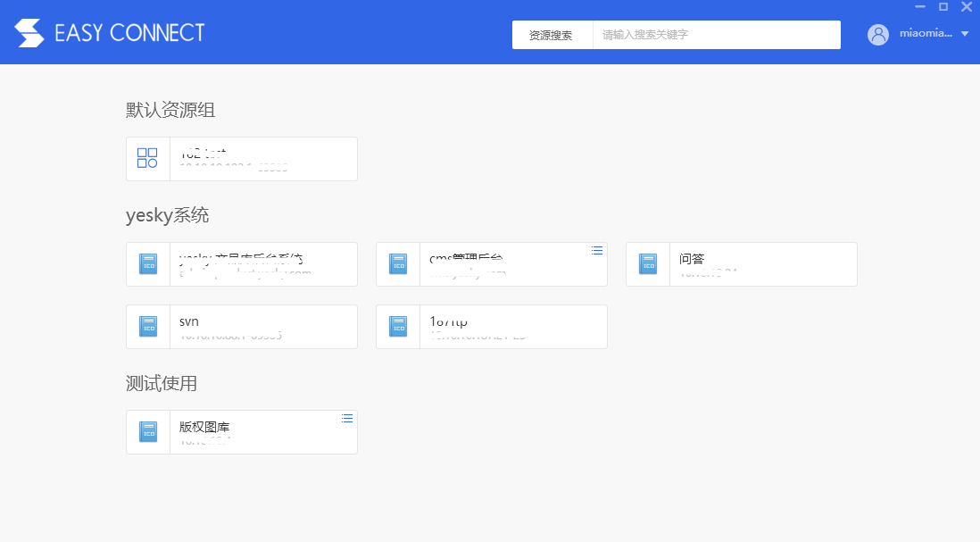Click the search keyword input field
Screen dimensions: 980x542
(x=714, y=34)
